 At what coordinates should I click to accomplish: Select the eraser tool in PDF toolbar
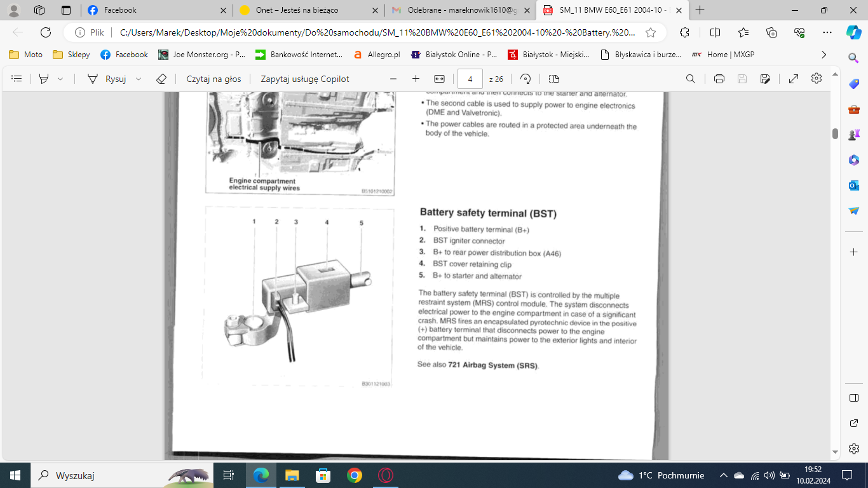coord(161,79)
